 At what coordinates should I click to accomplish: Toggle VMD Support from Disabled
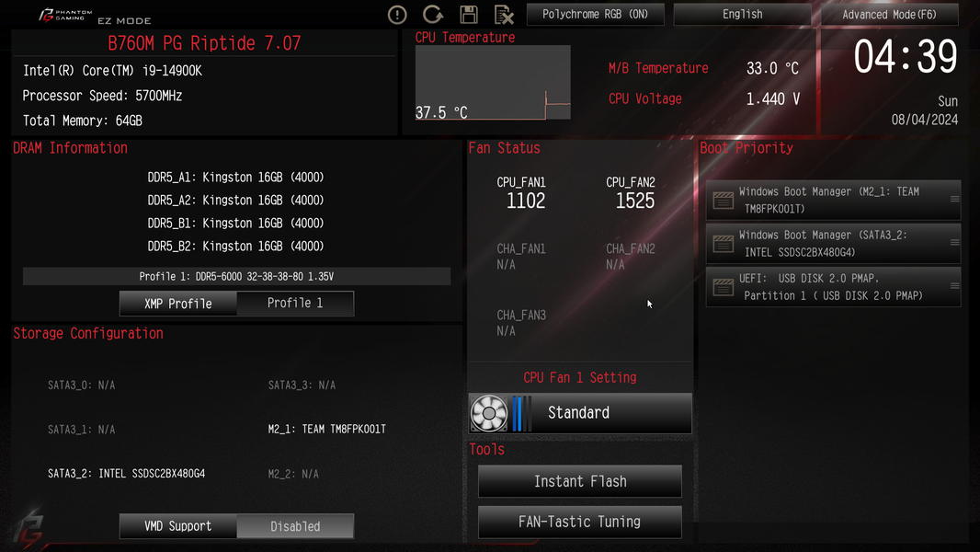[x=295, y=526]
